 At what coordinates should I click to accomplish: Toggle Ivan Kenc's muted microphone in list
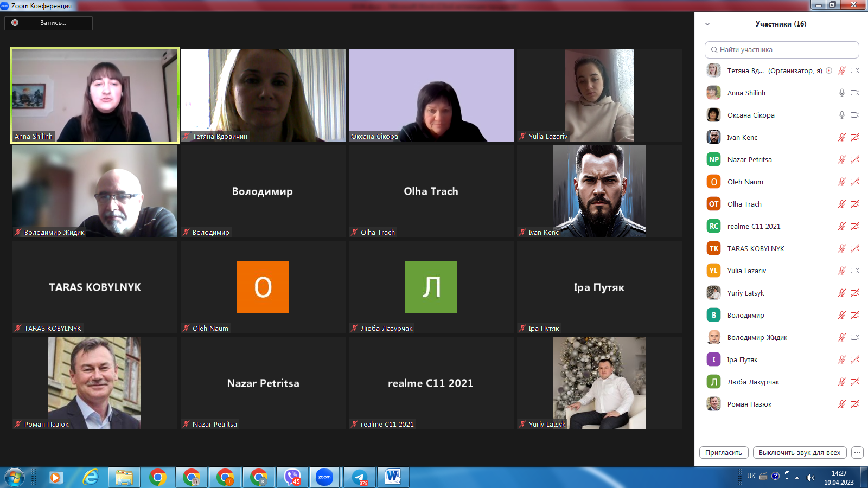pyautogui.click(x=841, y=137)
